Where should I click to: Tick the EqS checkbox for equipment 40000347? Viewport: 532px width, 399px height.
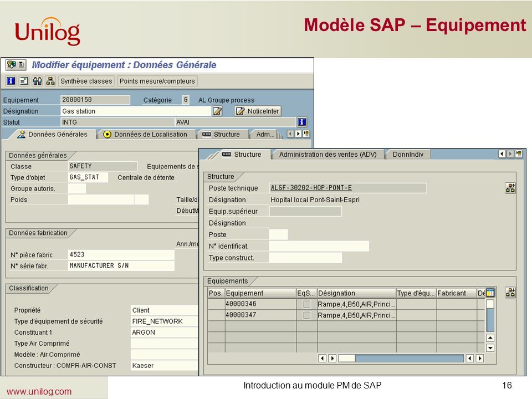[306, 315]
